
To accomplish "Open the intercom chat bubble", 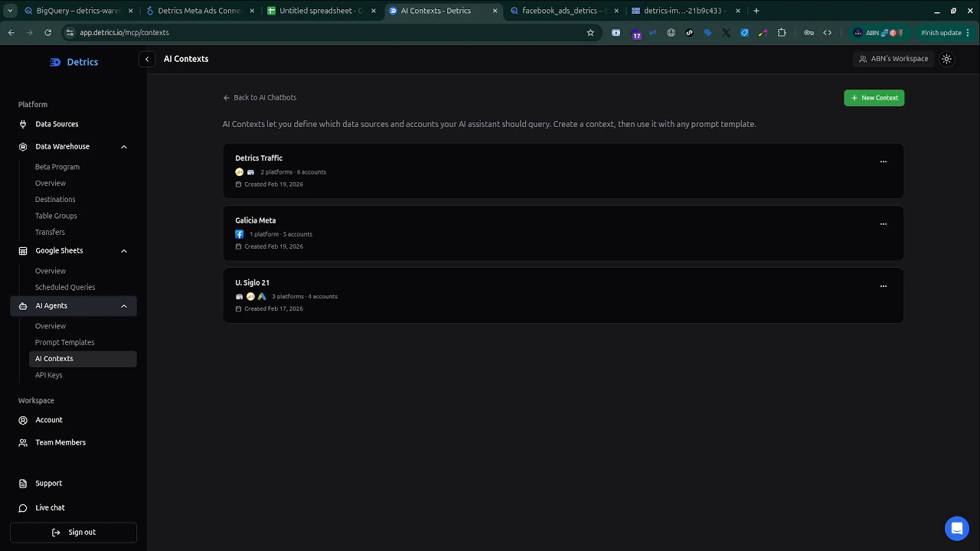I will (x=956, y=528).
